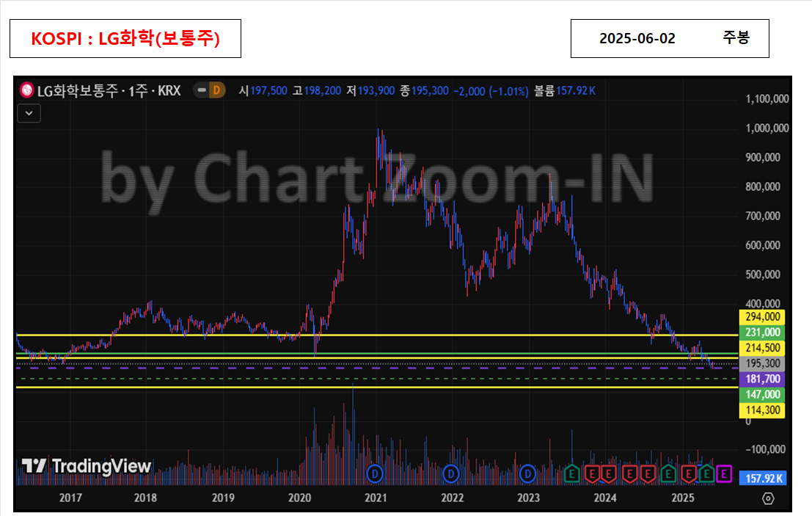Click the −100,000 volume axis label

click(x=765, y=449)
